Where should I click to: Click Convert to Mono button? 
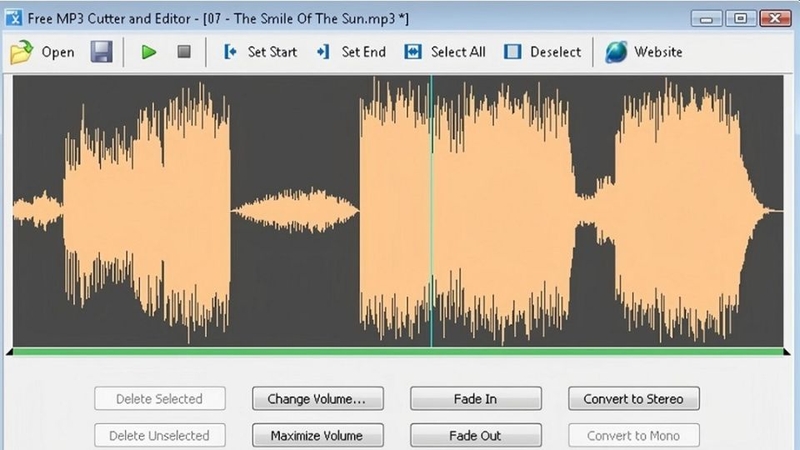[x=634, y=435]
